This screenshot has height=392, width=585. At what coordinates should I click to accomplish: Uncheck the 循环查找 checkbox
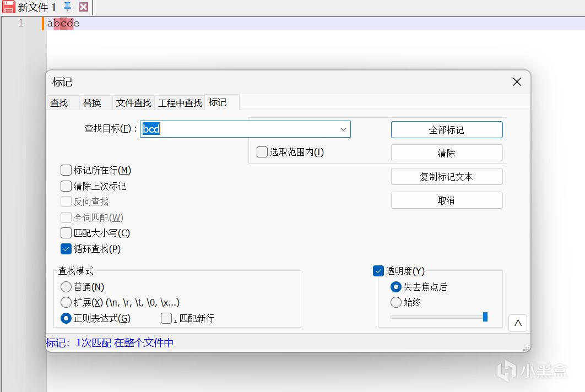click(x=66, y=249)
